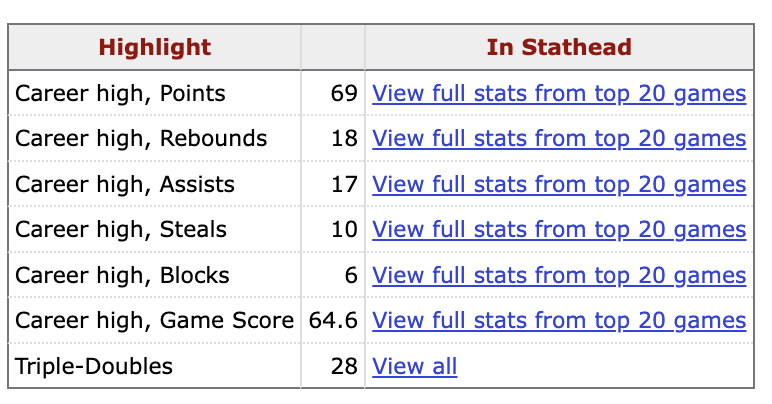Click the In Stathead column header

(x=559, y=48)
